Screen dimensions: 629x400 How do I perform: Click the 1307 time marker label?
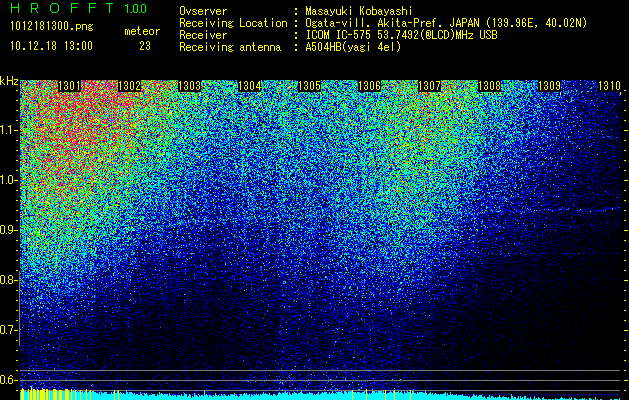tap(429, 86)
